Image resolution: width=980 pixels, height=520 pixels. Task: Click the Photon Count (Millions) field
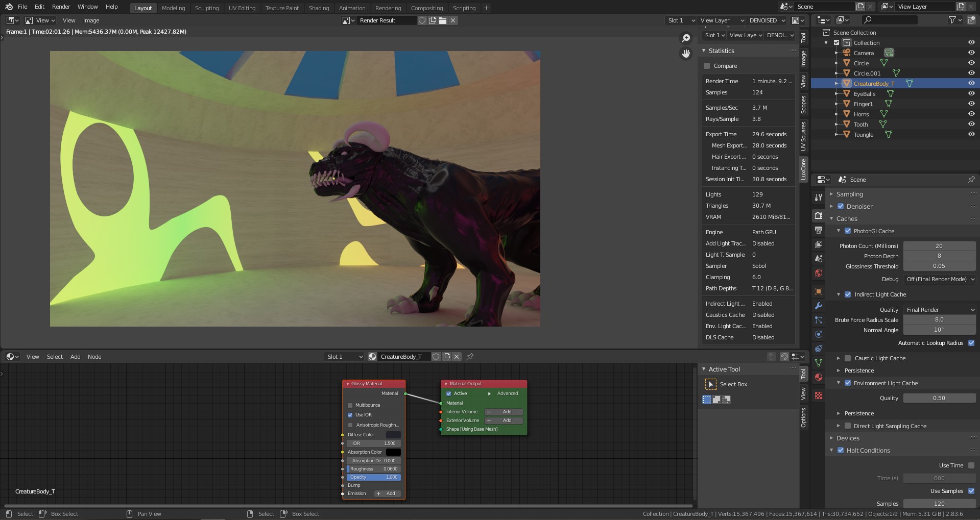(x=939, y=246)
